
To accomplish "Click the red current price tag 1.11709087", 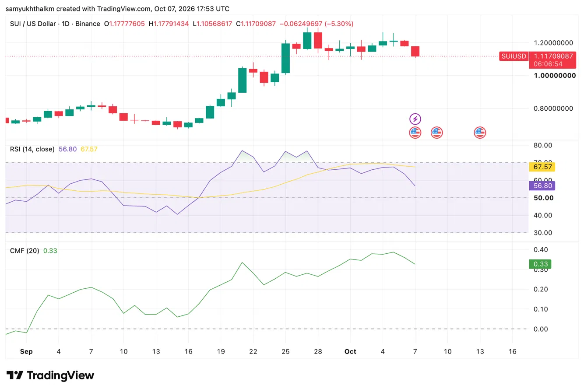I will (x=552, y=59).
